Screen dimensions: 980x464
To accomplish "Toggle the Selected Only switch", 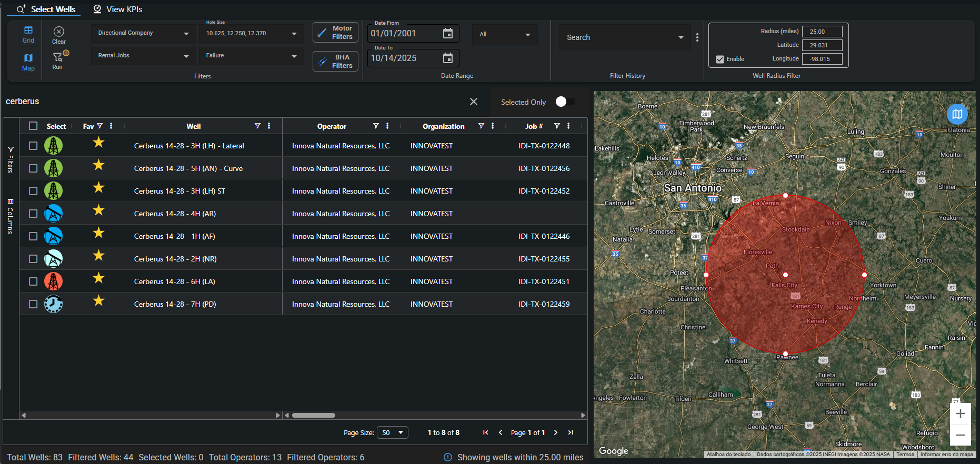I will pyautogui.click(x=565, y=102).
